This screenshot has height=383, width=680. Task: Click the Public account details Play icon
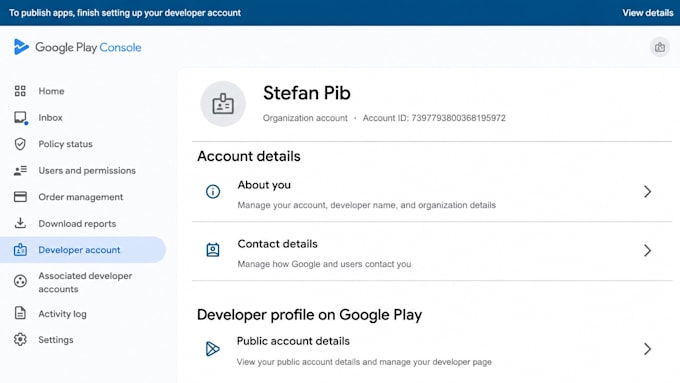[x=212, y=349]
